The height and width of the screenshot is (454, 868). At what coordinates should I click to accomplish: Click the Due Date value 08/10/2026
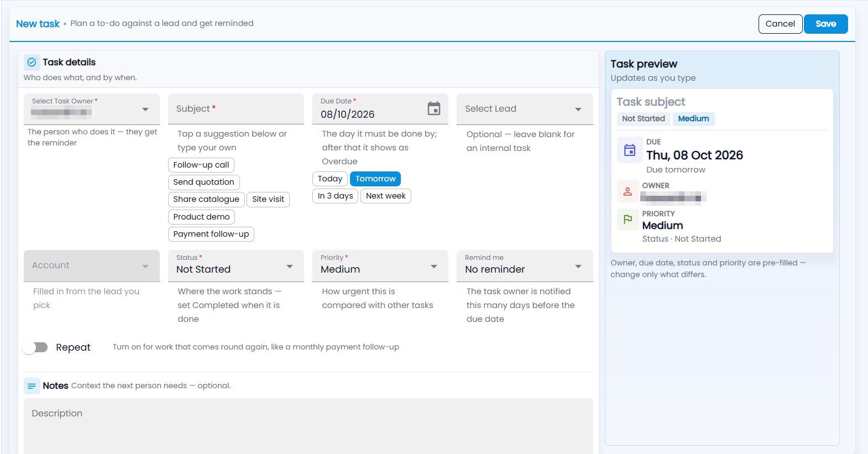pyautogui.click(x=348, y=114)
